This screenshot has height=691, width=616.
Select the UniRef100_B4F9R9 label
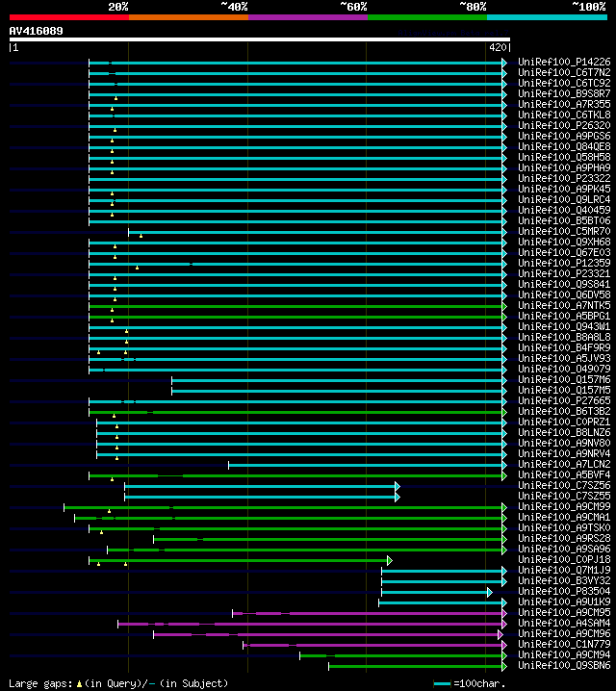click(564, 347)
